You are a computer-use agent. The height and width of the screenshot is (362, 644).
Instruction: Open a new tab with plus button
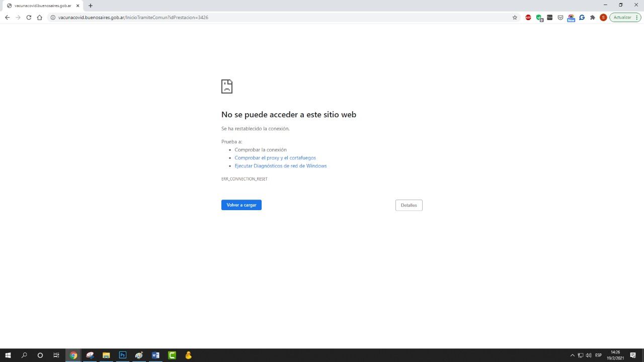point(90,6)
